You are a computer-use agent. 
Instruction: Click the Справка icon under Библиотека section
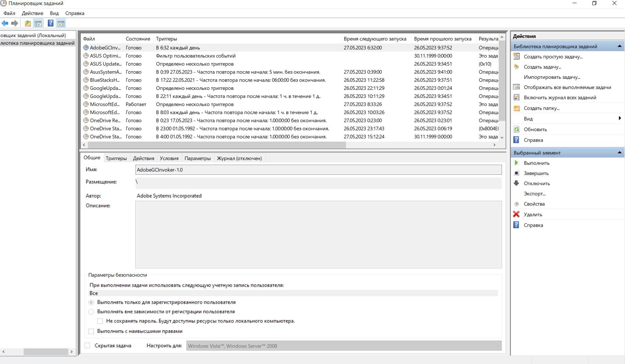point(517,140)
